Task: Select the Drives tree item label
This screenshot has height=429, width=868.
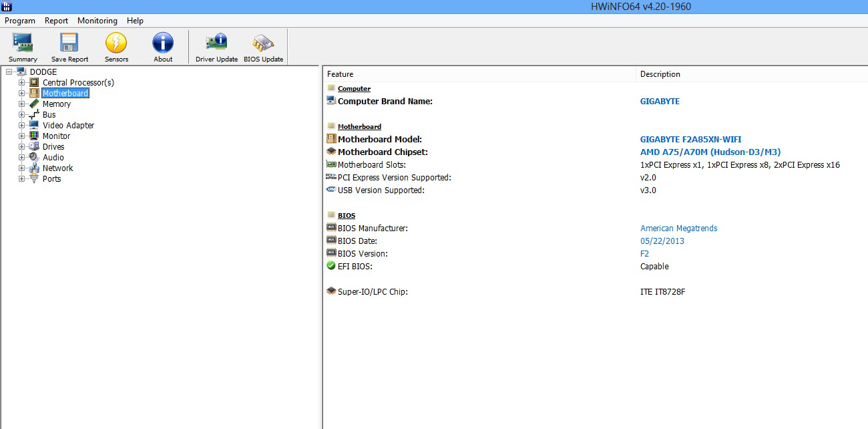Action: tap(53, 146)
